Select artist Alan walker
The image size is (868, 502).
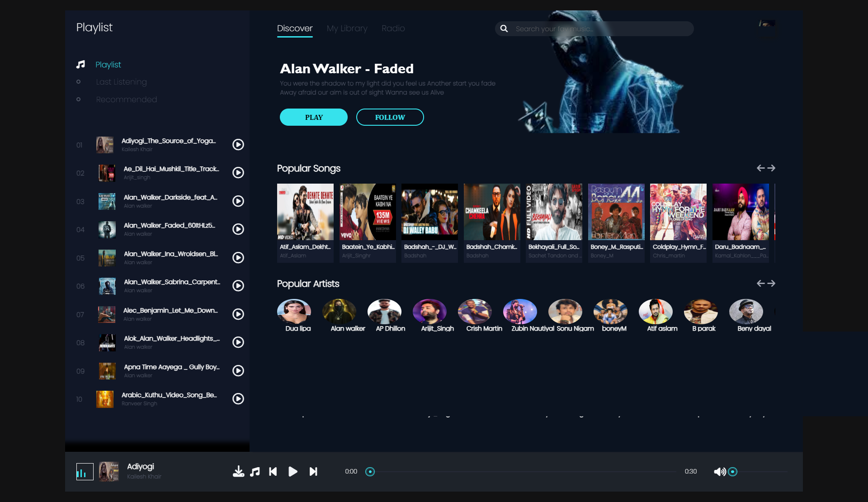[x=339, y=311]
